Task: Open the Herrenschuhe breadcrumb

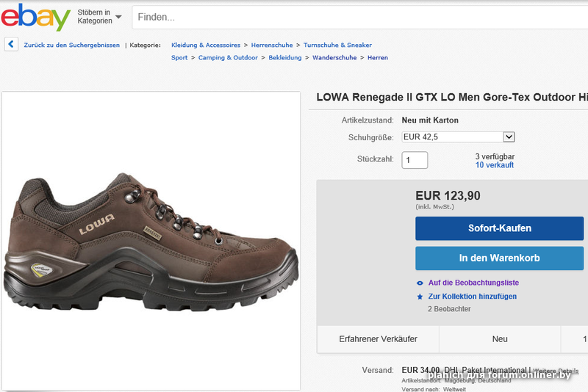Action: pyautogui.click(x=272, y=46)
